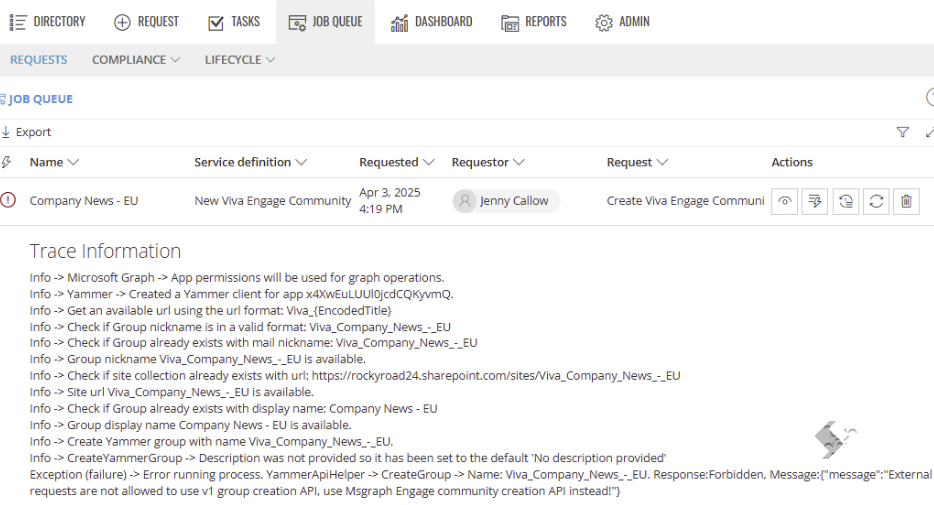Click the Admin gear icon

(x=603, y=23)
